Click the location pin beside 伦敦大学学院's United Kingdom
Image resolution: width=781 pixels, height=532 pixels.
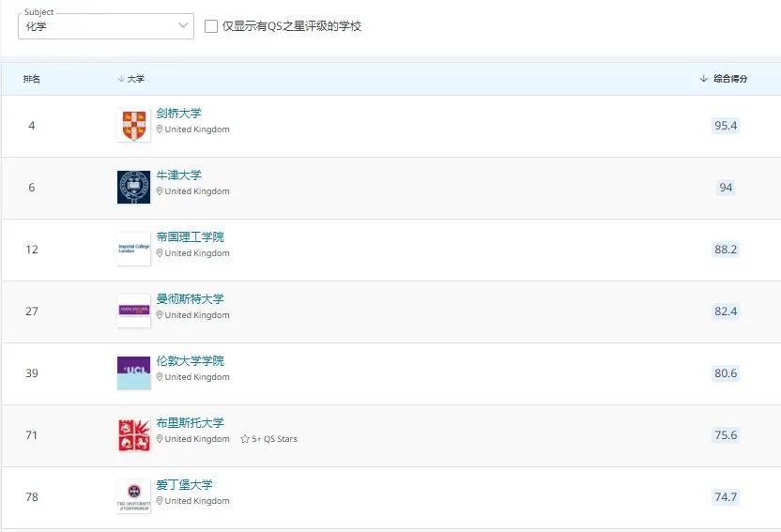(x=160, y=377)
